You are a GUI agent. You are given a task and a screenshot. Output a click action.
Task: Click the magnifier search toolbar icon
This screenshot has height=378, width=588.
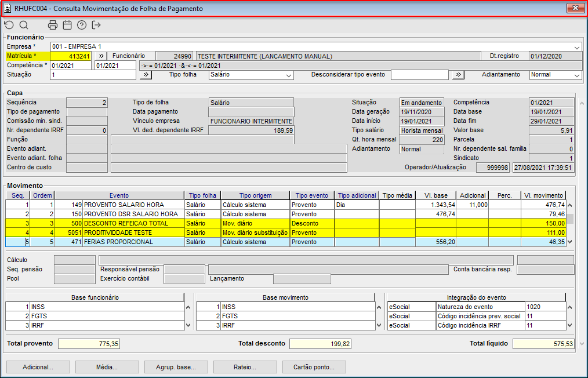tap(24, 25)
